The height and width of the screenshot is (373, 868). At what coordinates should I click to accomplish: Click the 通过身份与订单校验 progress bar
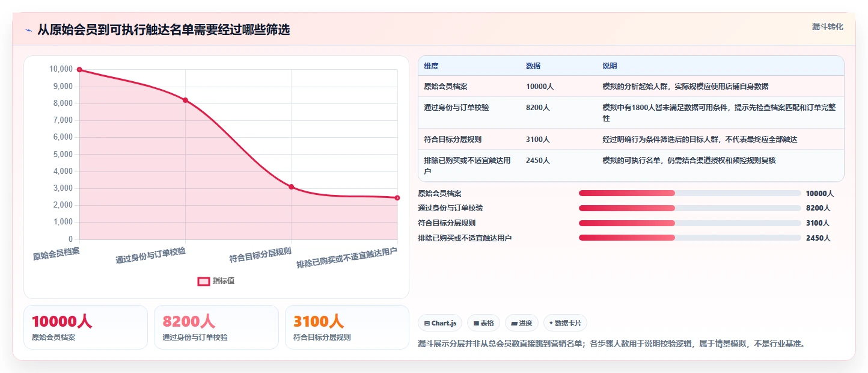[x=689, y=208]
